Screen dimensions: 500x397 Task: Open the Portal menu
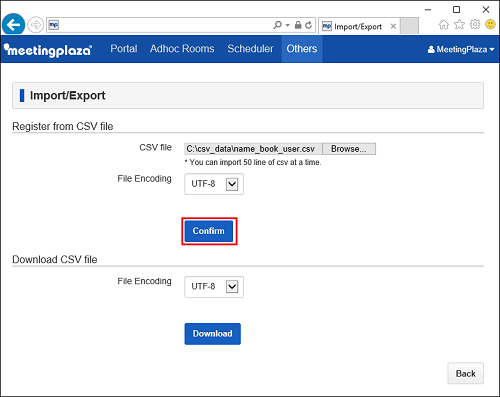pyautogui.click(x=124, y=49)
